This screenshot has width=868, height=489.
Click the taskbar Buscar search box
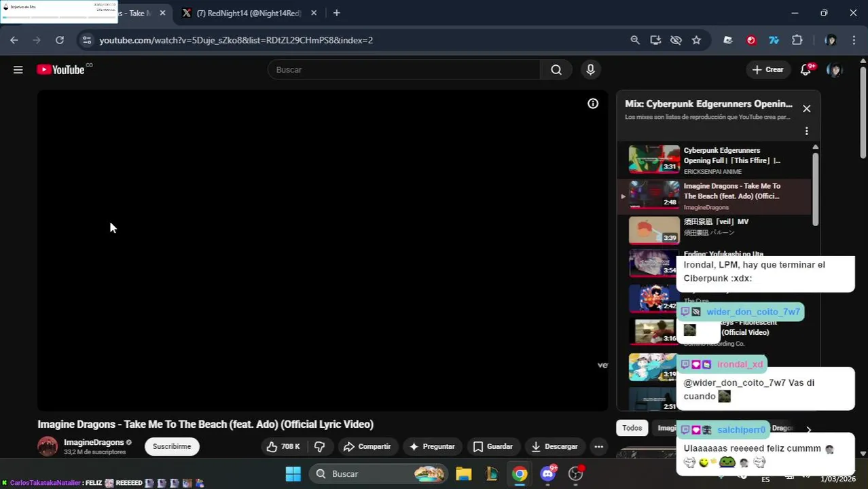[379, 473]
